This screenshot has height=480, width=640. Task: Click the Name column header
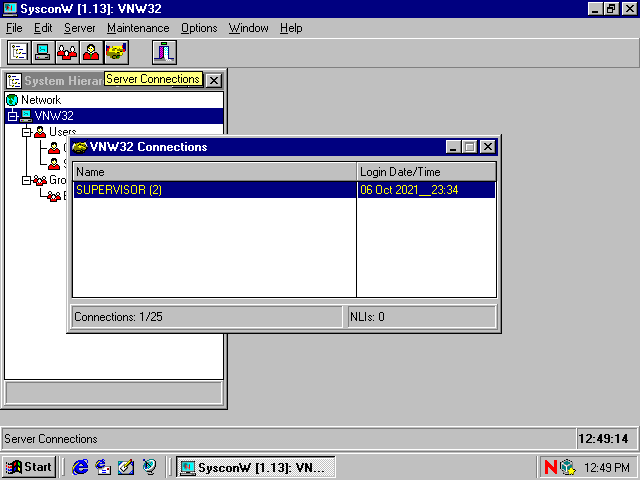[214, 172]
